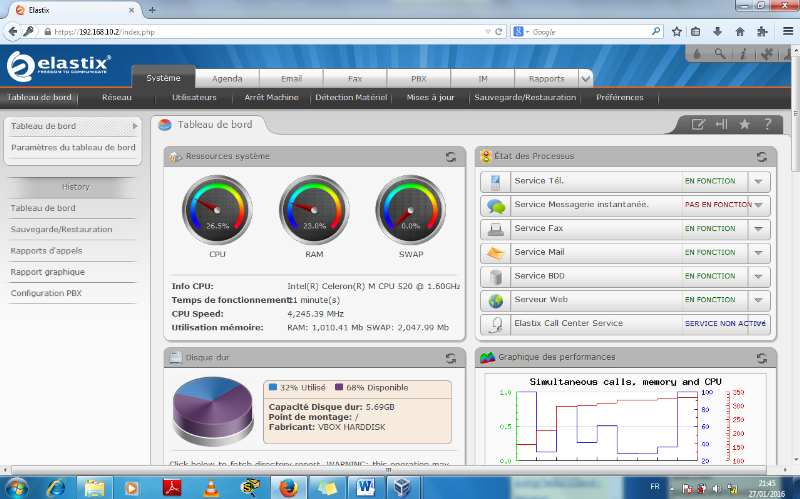800x499 pixels.
Task: Click the refresh icon on Disque dur panel
Action: pyautogui.click(x=451, y=357)
